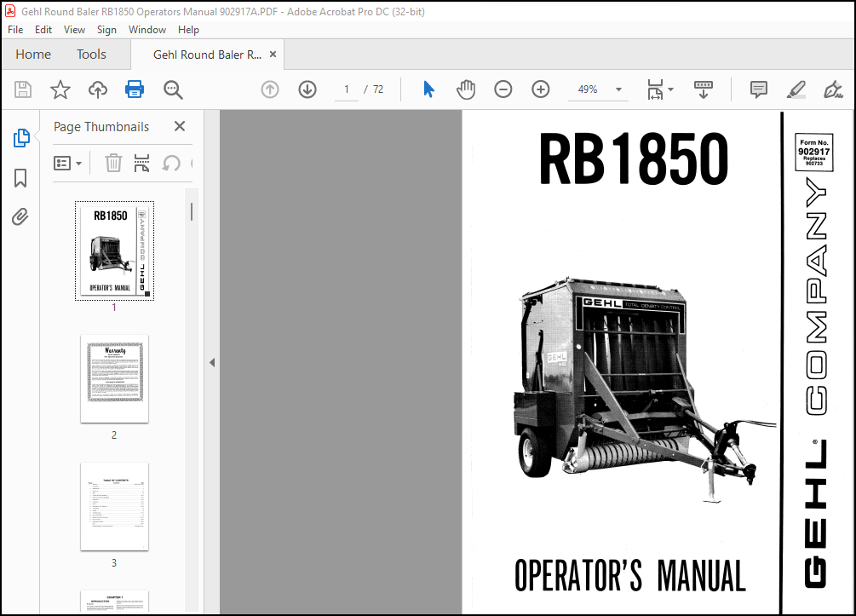Rotate page counterclockwise icon
Screen dimensions: 856x616
tap(171, 163)
